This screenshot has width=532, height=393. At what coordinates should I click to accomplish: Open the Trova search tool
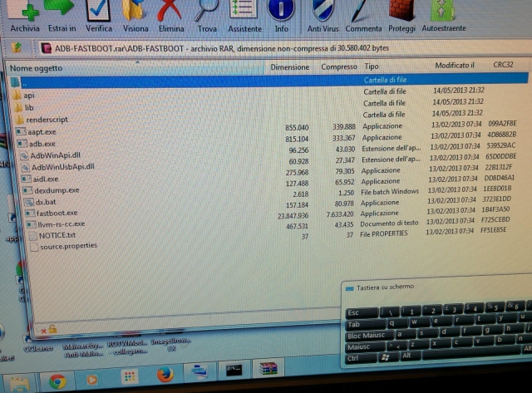(207, 15)
